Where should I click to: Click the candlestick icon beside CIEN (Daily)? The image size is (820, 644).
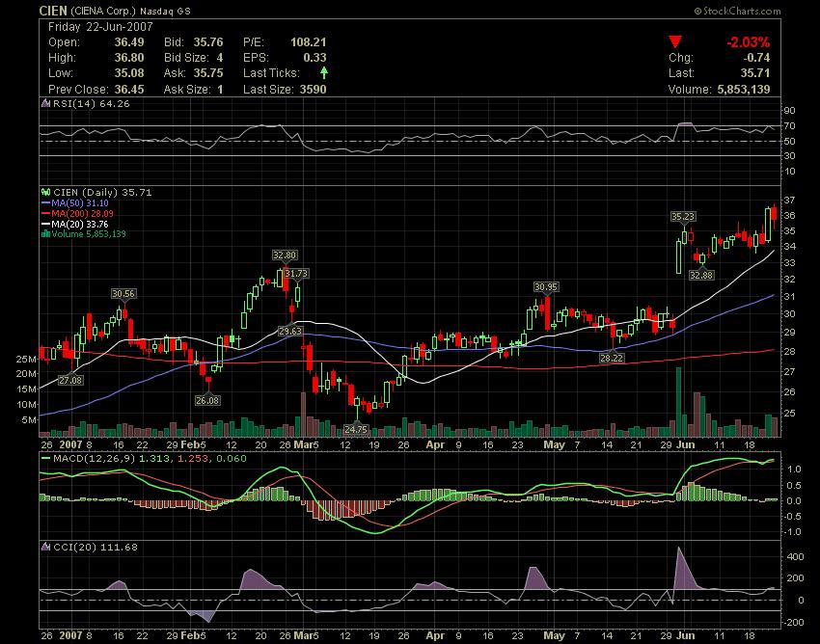point(45,193)
